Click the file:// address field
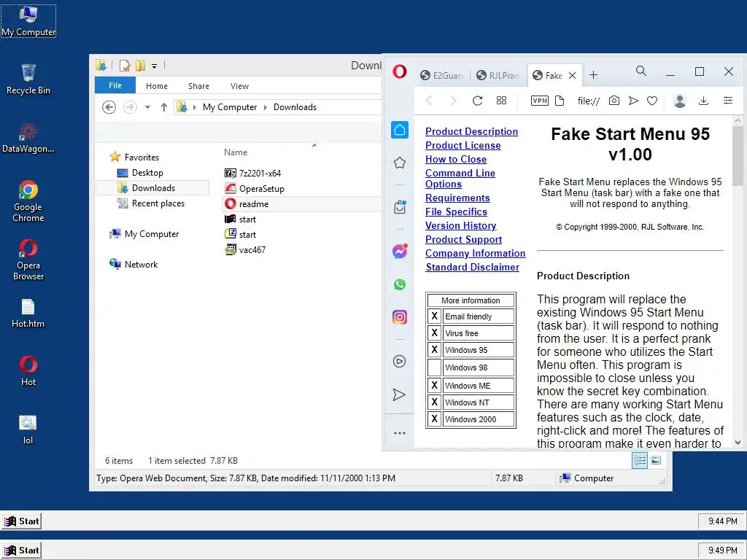The height and width of the screenshot is (560, 747). point(589,101)
